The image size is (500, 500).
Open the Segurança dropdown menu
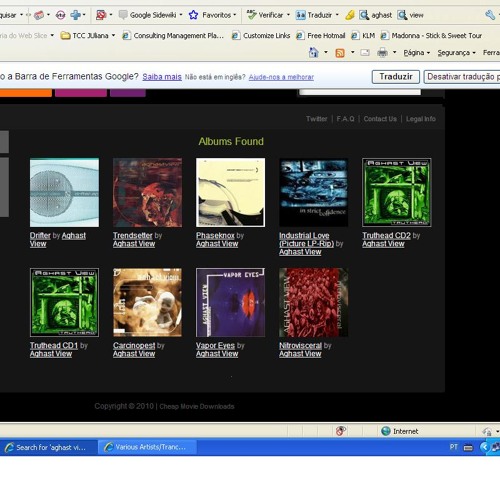tap(456, 53)
